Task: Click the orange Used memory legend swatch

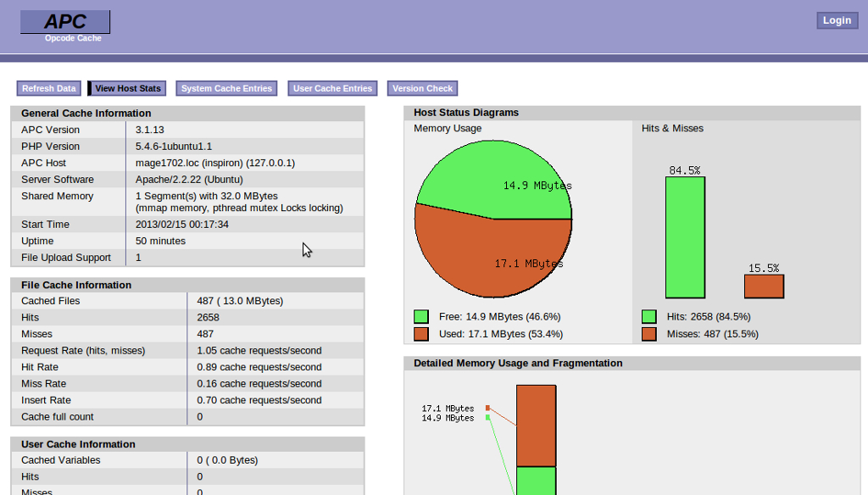Action: point(421,334)
